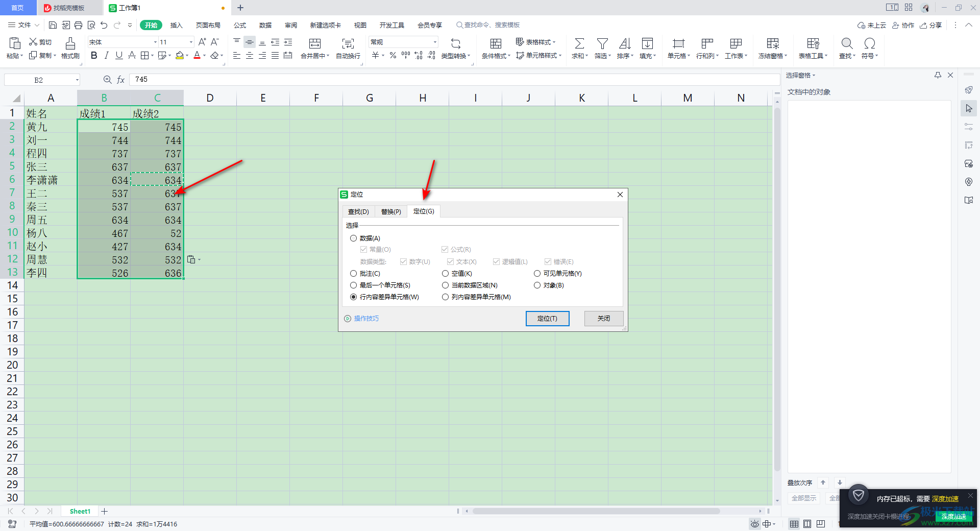Open the File menu
980x531 pixels.
click(23, 25)
